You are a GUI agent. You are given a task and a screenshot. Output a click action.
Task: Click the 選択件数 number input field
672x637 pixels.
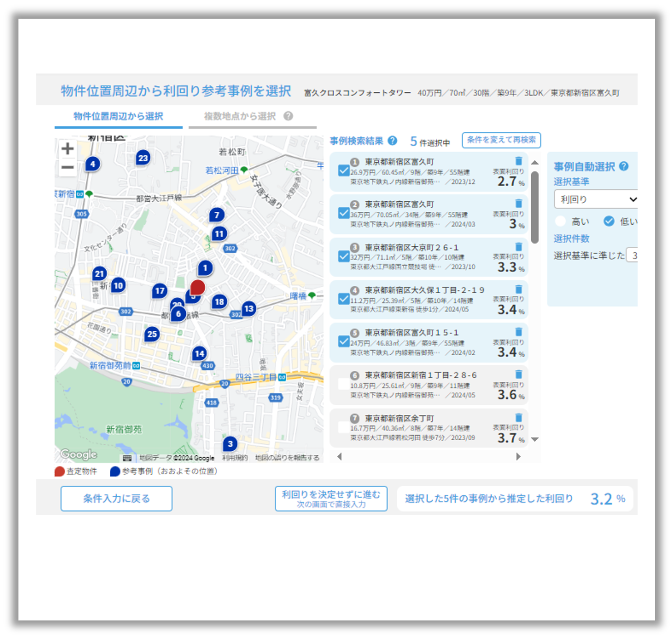pyautogui.click(x=632, y=255)
